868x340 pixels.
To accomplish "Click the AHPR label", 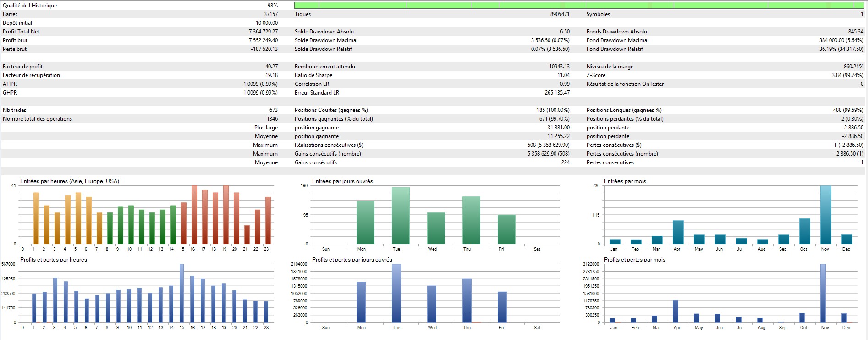I will pos(10,84).
